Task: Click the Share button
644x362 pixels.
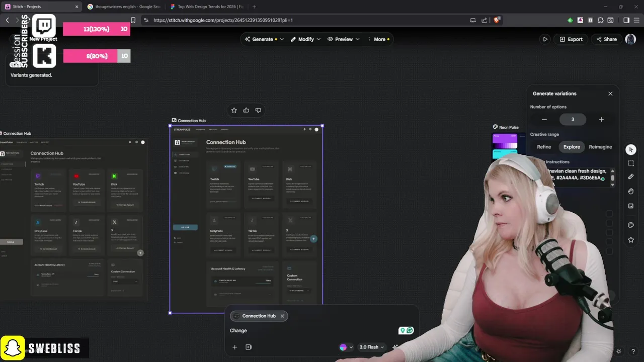Action: click(x=607, y=39)
